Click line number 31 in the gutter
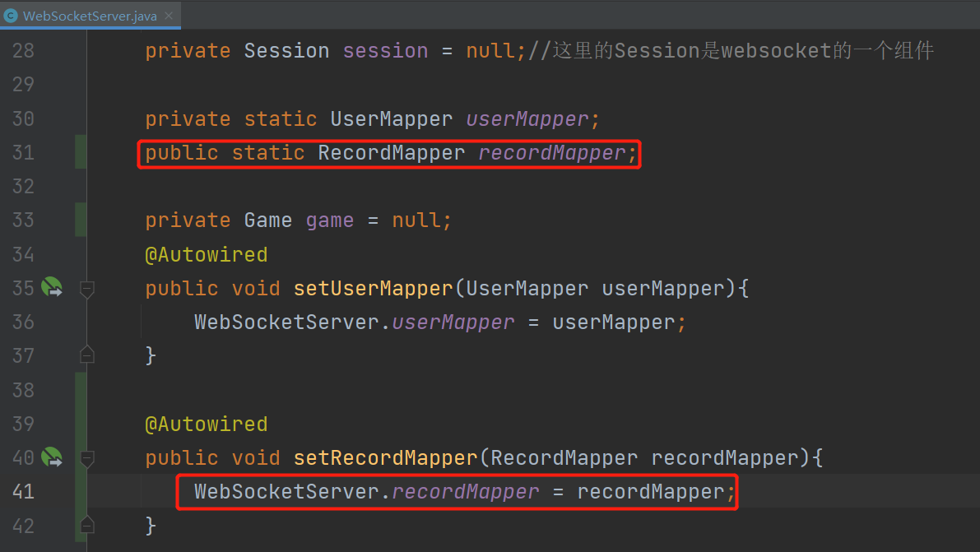Screen dimensions: 980x552 coord(23,152)
